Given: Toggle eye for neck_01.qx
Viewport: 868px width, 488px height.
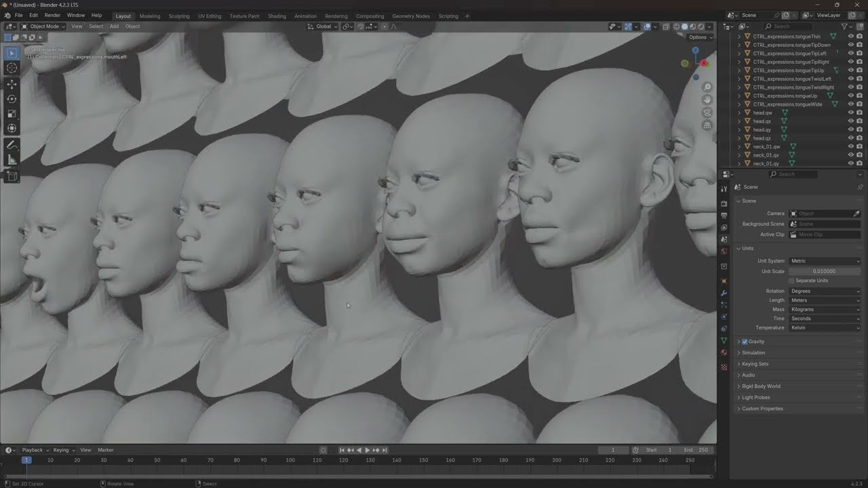Looking at the screenshot, I should pyautogui.click(x=851, y=155).
